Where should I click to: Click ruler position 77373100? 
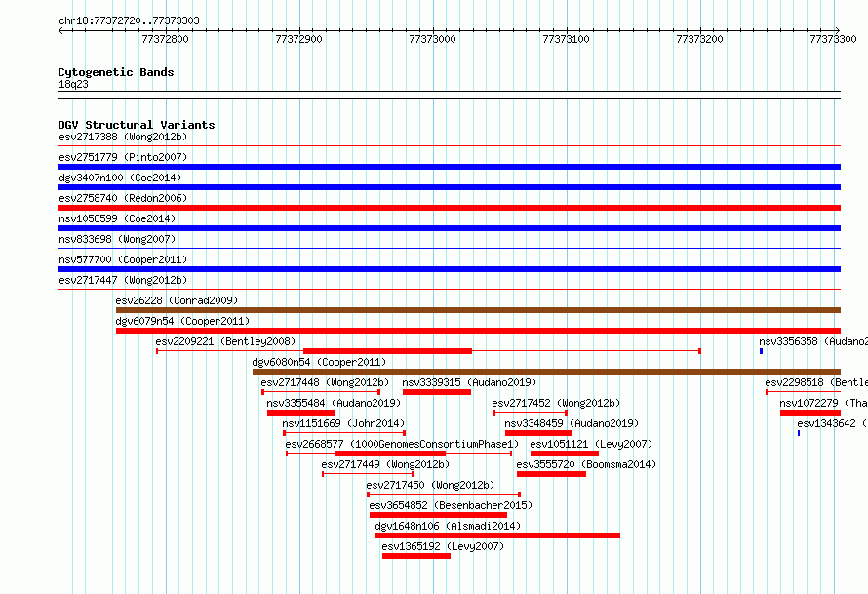point(567,39)
